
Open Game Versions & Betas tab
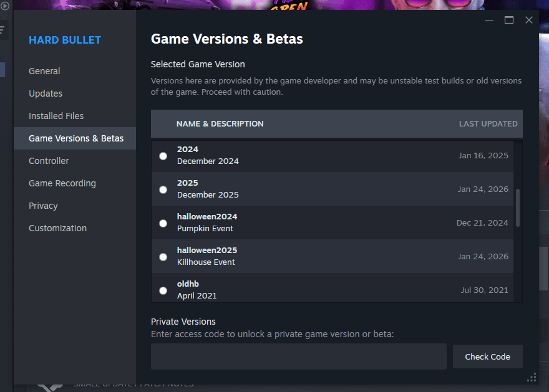[x=75, y=138]
